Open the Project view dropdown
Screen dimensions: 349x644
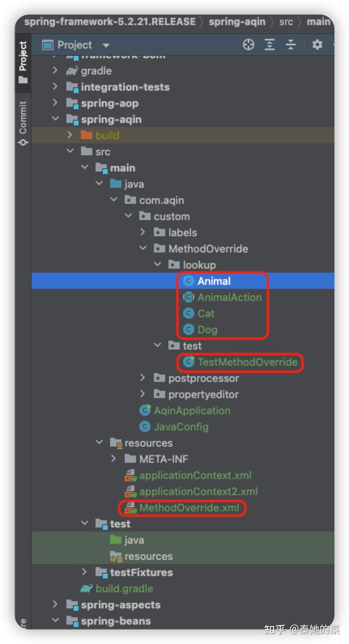106,45
